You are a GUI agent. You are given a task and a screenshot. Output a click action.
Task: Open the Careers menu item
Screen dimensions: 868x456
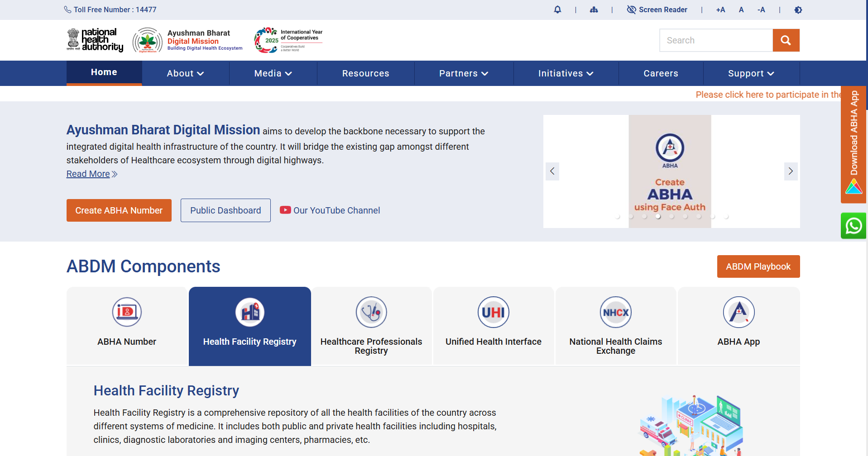[x=661, y=73]
